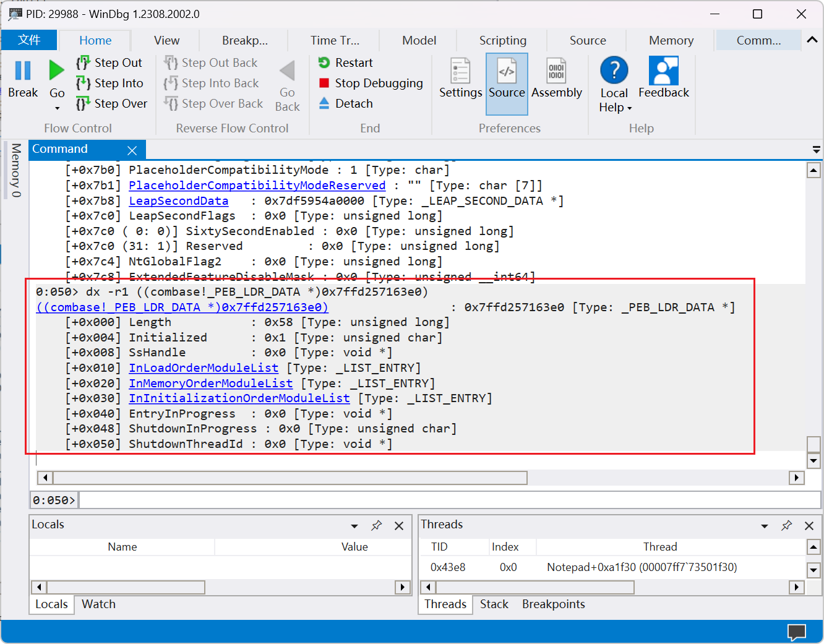The image size is (824, 644).
Task: Open the Go dropdown arrow
Action: click(57, 108)
